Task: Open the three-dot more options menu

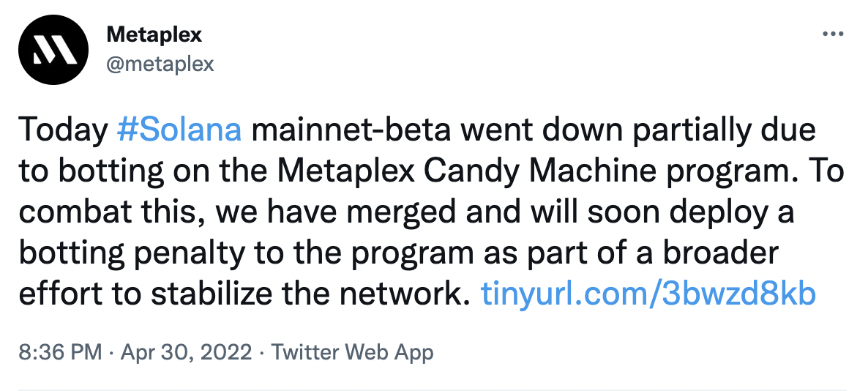Action: click(x=833, y=34)
